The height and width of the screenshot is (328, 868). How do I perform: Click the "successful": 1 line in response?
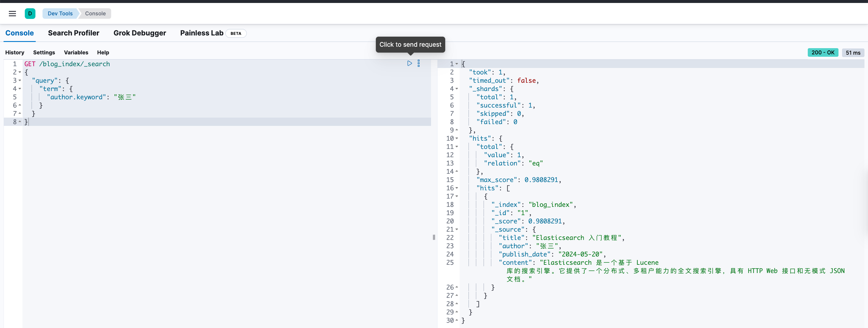[x=506, y=105]
